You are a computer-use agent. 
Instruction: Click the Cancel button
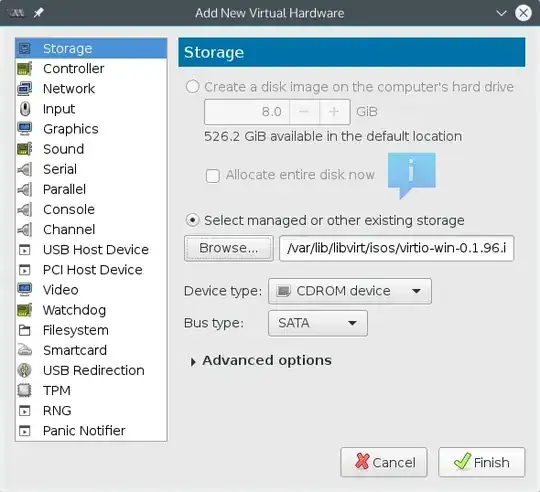coord(384,462)
